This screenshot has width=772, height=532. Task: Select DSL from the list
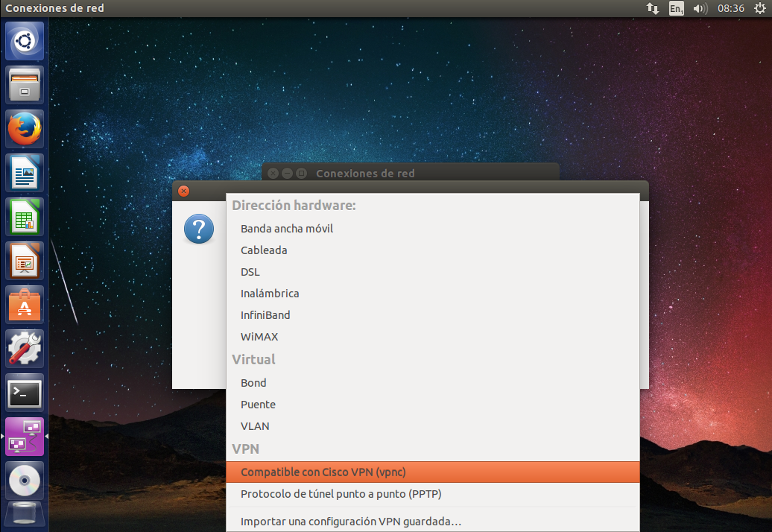pyautogui.click(x=433, y=272)
